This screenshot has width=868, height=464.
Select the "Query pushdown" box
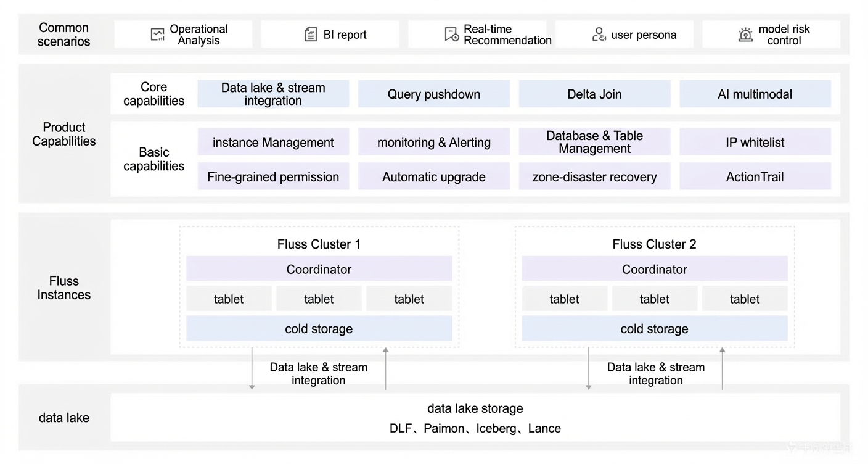[x=434, y=94]
